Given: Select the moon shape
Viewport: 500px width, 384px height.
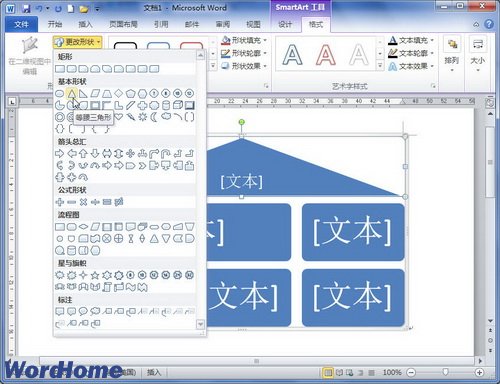Looking at the screenshot, I should pos(154,117).
